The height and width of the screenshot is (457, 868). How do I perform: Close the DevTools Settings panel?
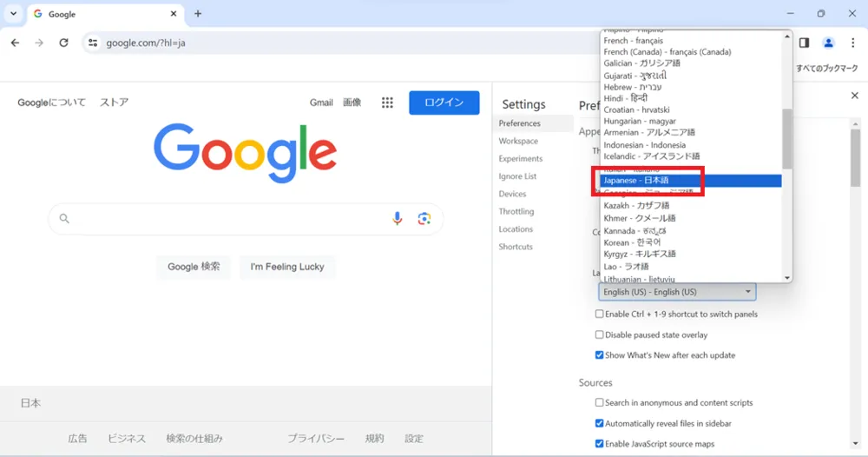(855, 96)
